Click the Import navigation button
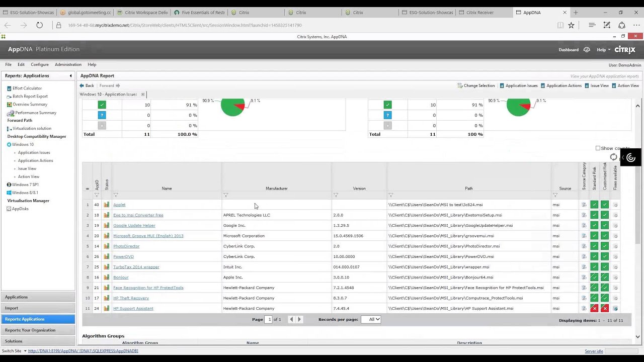Screen dimensions: 644x362 (x=38, y=308)
